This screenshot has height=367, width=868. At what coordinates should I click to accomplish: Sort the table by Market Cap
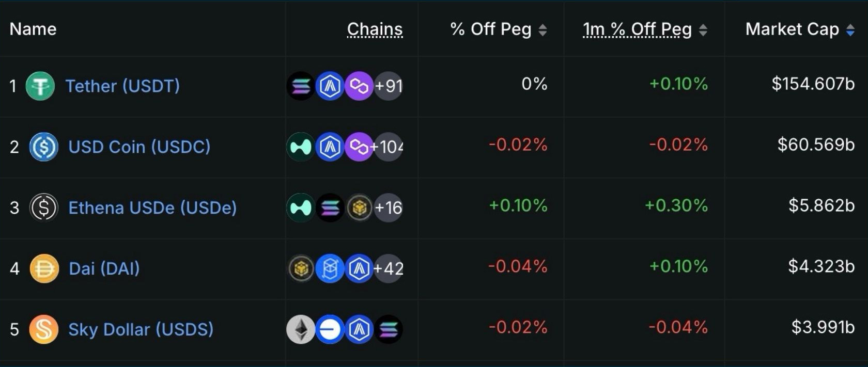point(850,30)
